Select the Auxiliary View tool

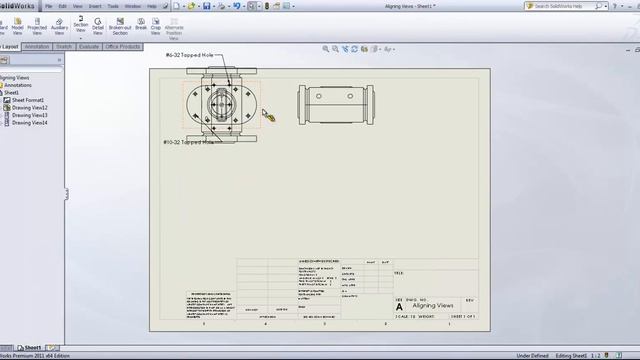click(59, 26)
